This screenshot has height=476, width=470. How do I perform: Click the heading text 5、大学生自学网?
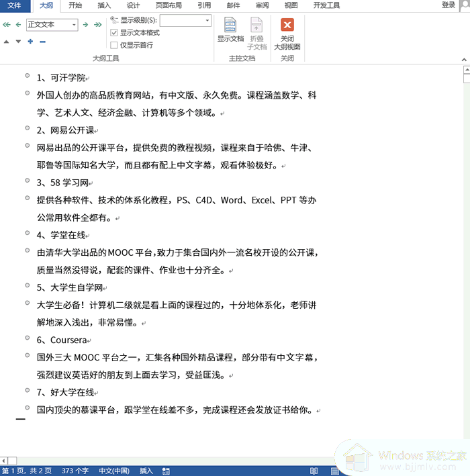click(70, 287)
